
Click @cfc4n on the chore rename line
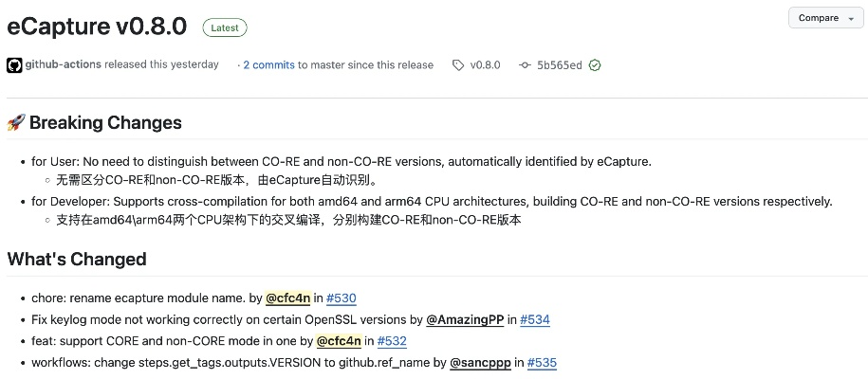(286, 298)
